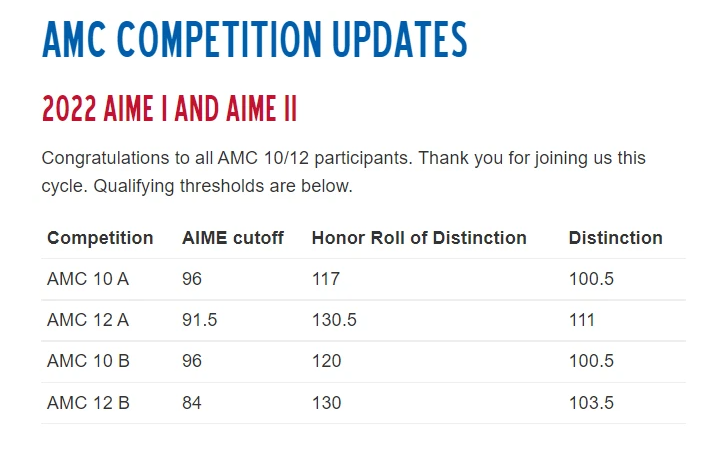Select the AMC 10 B row label

click(88, 361)
